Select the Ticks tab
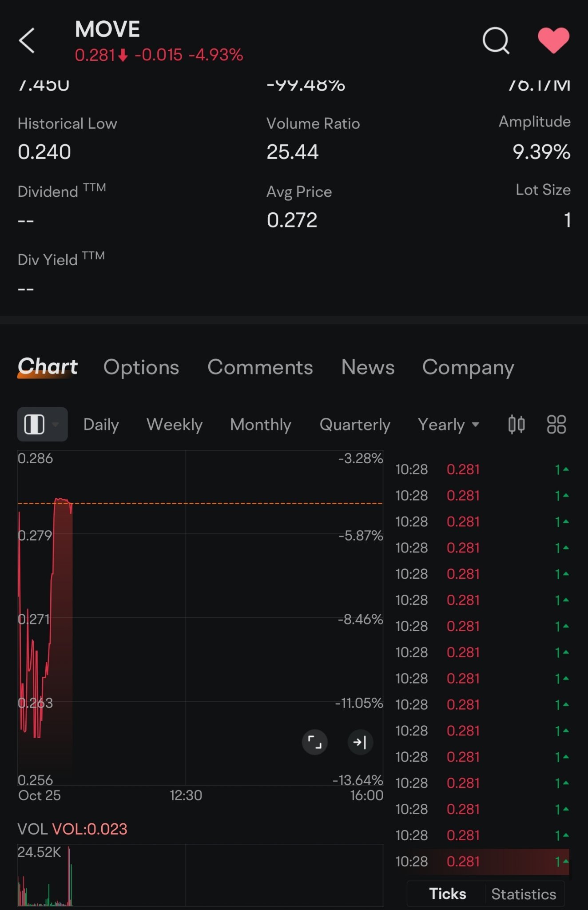This screenshot has height=910, width=588. (447, 894)
